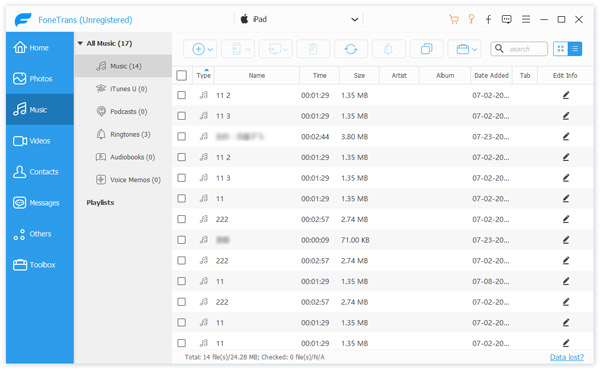
Task: Open the shopping cart purchase icon
Action: [x=454, y=20]
